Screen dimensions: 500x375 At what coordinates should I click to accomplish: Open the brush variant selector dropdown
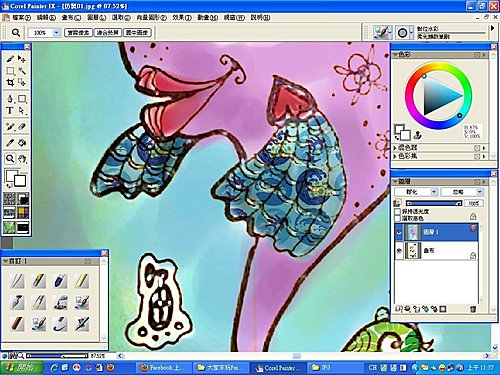click(411, 32)
